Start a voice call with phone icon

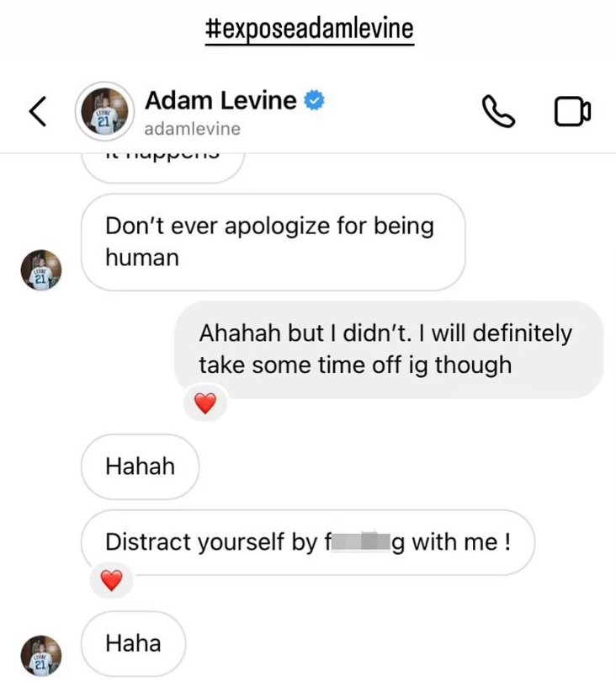[499, 111]
